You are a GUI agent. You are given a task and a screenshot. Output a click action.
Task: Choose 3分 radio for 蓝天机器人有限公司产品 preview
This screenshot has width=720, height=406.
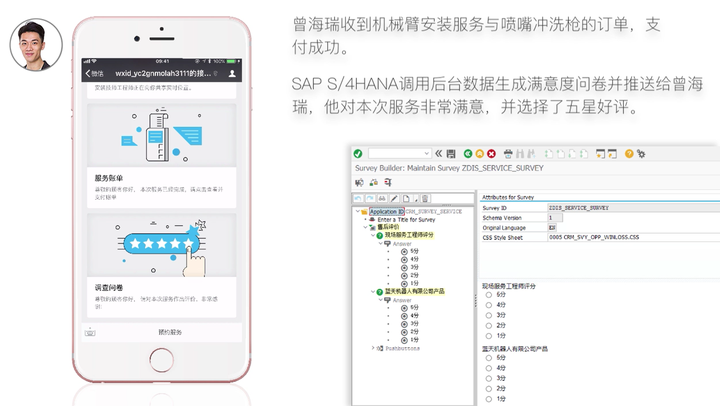point(489,378)
